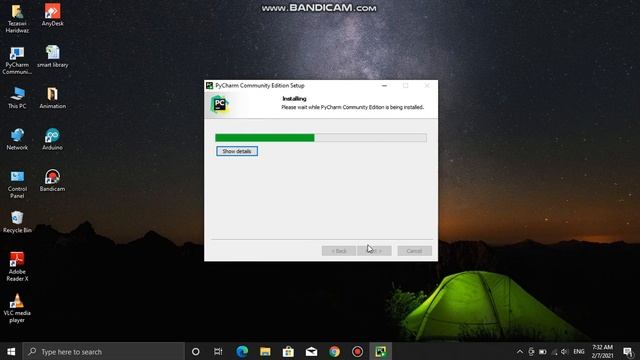
Task: Open Task View on the taskbar
Action: pyautogui.click(x=218, y=351)
